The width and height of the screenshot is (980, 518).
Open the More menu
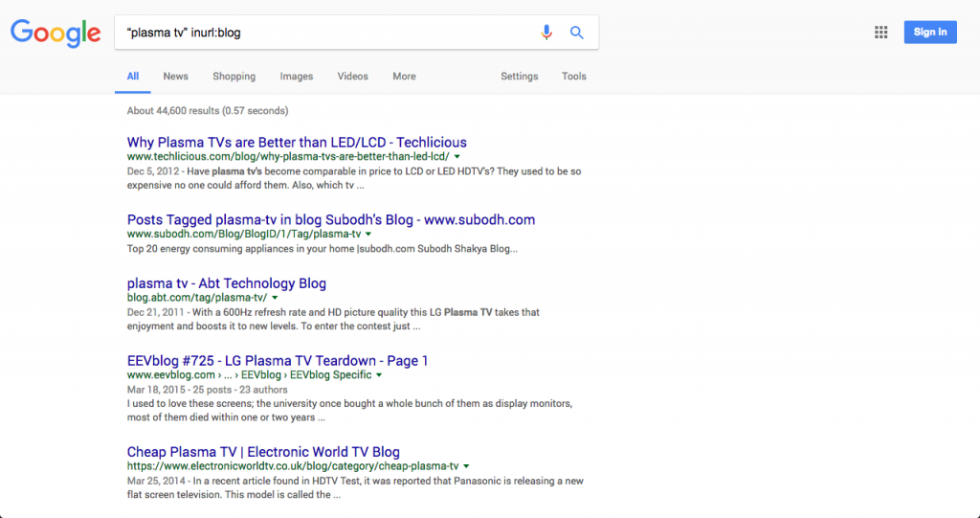pos(404,77)
